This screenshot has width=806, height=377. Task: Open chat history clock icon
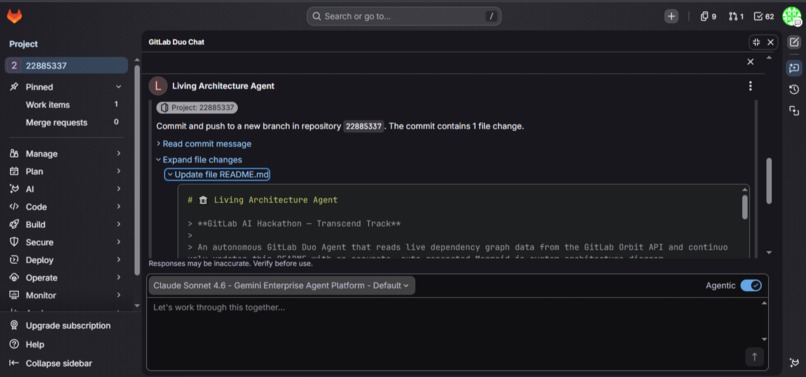point(794,89)
